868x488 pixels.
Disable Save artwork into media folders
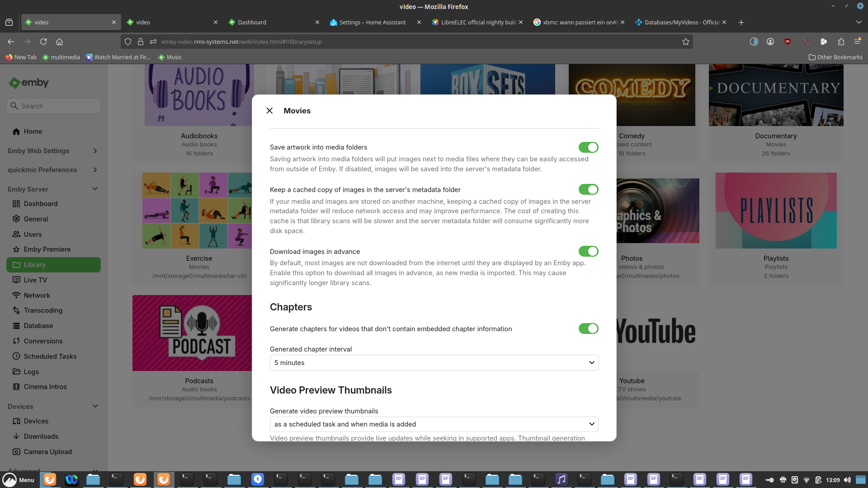(588, 147)
